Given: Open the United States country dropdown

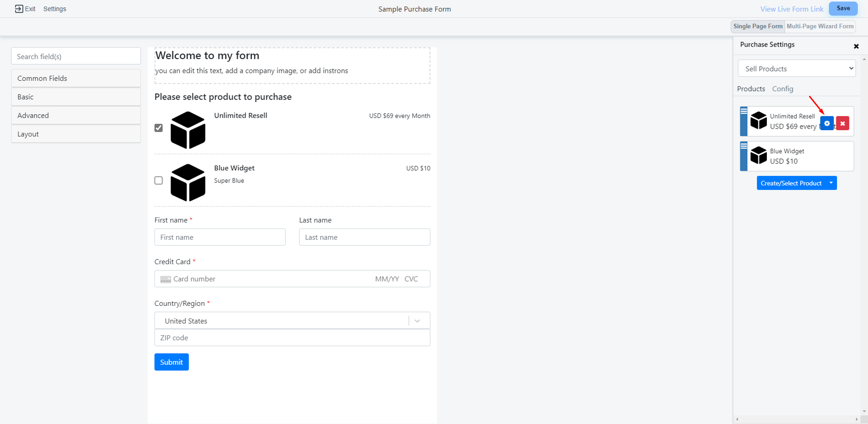Looking at the screenshot, I should coord(292,321).
